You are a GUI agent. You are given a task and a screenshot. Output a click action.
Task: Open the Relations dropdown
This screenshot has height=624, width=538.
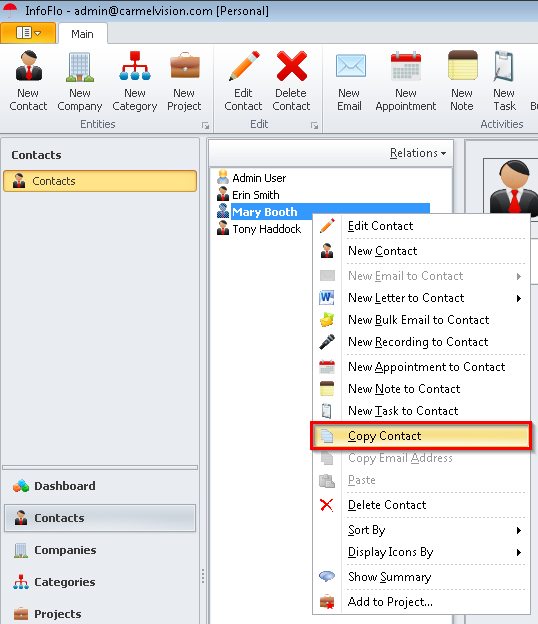417,153
